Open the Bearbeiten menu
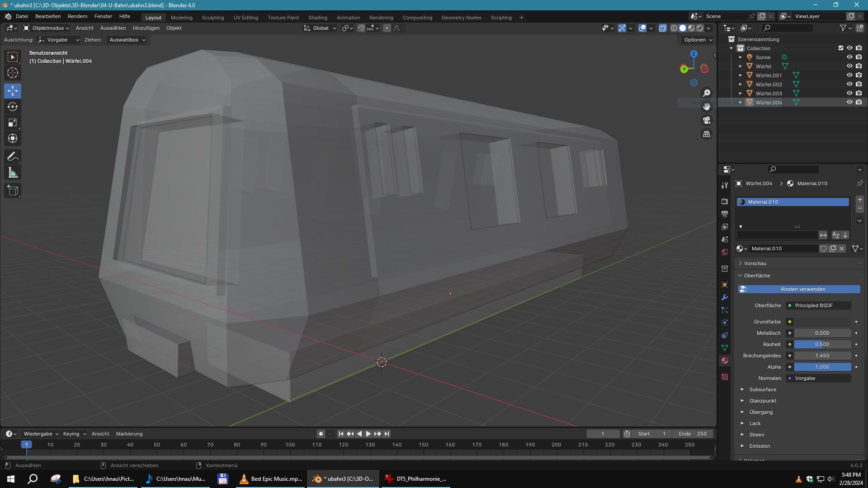Screen dimensions: 868x488 48,16
